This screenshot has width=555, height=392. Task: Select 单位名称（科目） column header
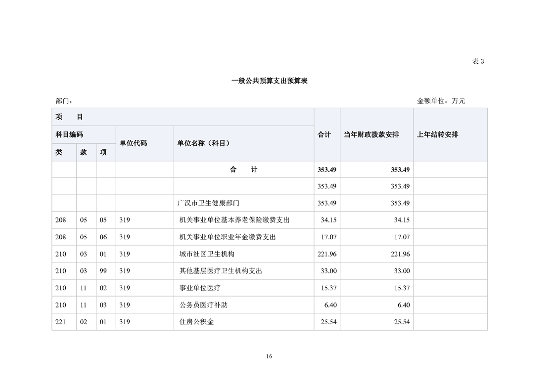[x=244, y=143]
